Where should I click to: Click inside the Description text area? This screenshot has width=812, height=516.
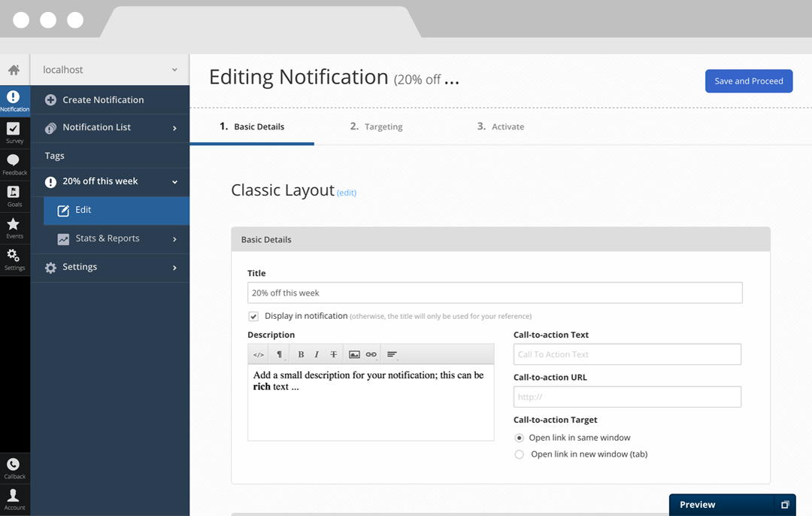tap(371, 402)
